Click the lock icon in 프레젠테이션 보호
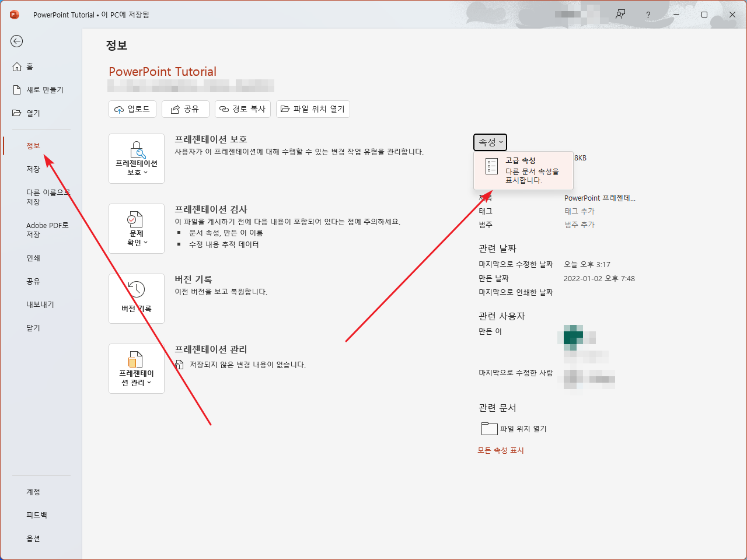This screenshot has width=747, height=560. tap(138, 149)
